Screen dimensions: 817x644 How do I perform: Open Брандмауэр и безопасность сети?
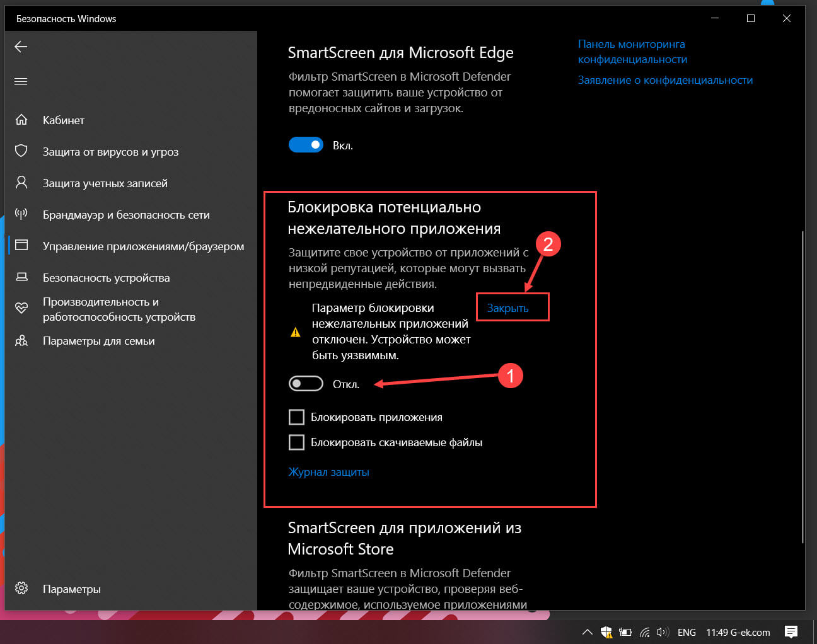pos(126,215)
